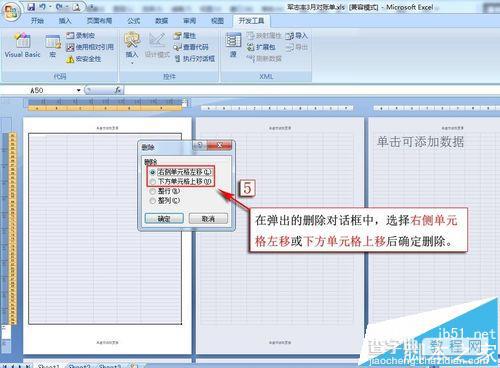This screenshot has height=368, width=500.
Task: Confirm deletion with 确定 button
Action: [164, 219]
